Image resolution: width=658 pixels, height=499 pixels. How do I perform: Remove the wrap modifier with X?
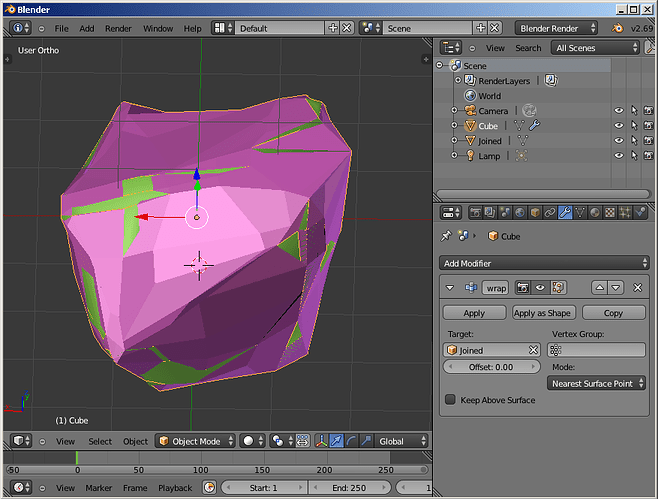pyautogui.click(x=637, y=287)
